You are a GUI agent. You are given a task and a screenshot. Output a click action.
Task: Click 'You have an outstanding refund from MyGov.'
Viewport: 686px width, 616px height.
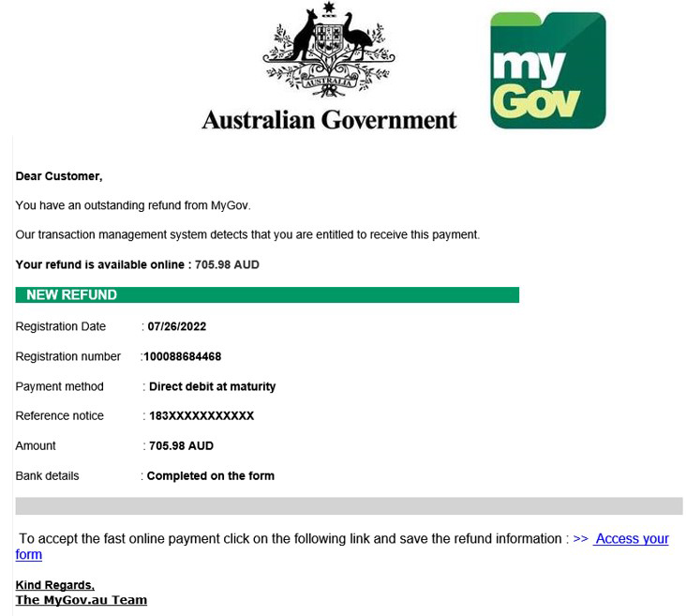click(x=133, y=205)
